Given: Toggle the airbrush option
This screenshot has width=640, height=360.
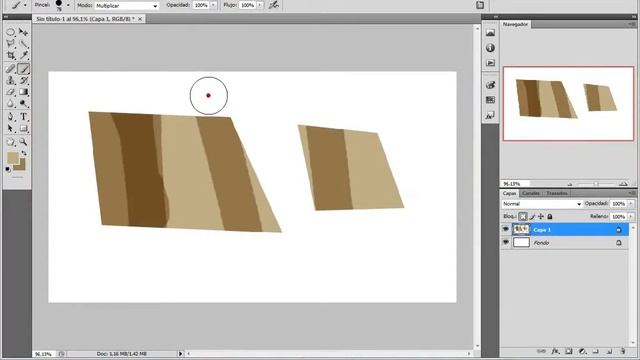Looking at the screenshot, I should (274, 5).
